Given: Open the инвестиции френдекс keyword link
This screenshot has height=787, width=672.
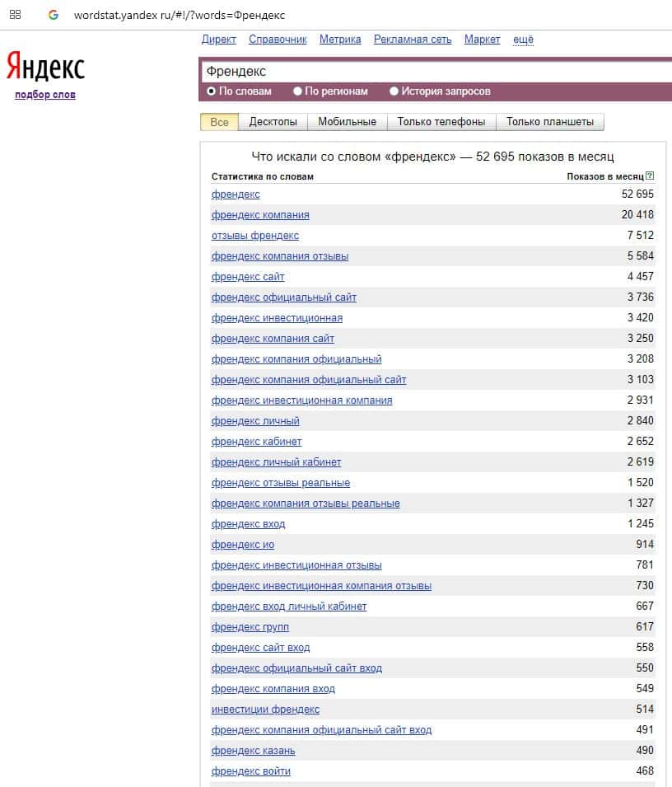Looking at the screenshot, I should (x=265, y=709).
